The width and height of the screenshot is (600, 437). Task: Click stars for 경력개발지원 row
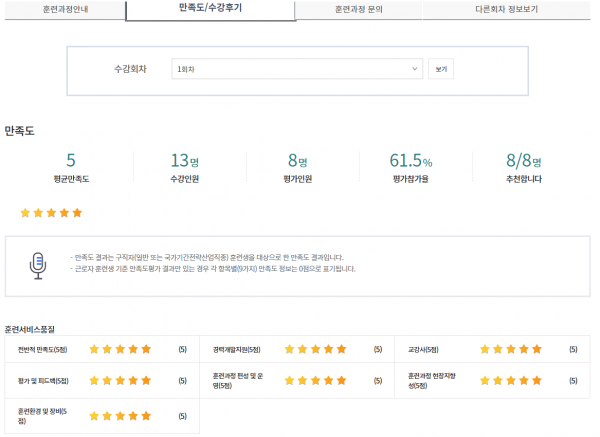(x=316, y=349)
